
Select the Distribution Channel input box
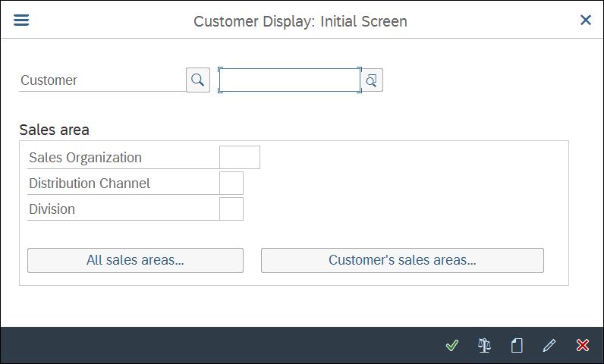231,184
